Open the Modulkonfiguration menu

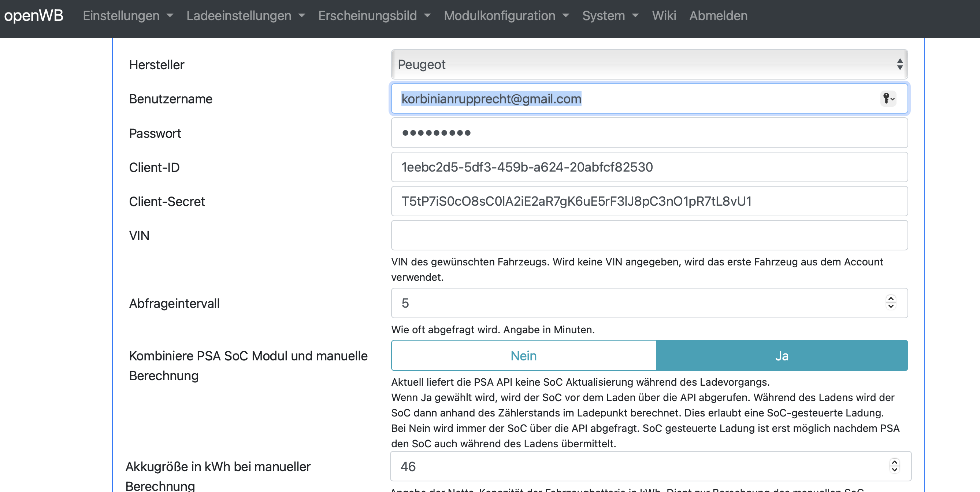506,16
